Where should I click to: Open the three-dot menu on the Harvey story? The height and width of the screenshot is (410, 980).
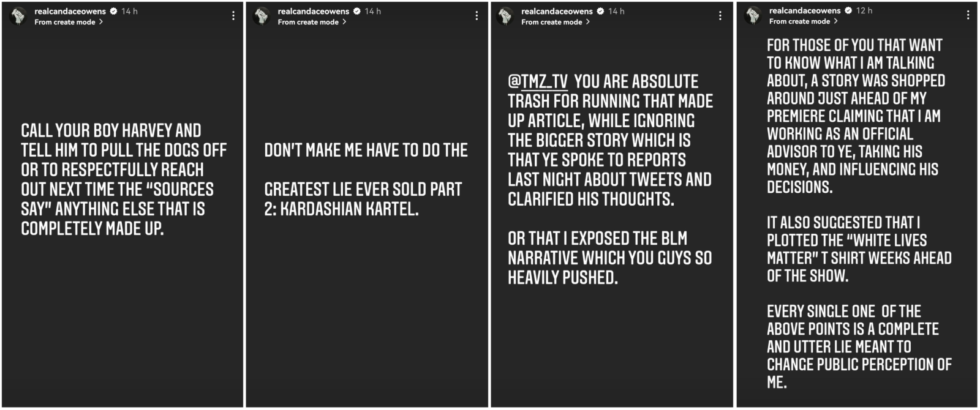pos(233,16)
